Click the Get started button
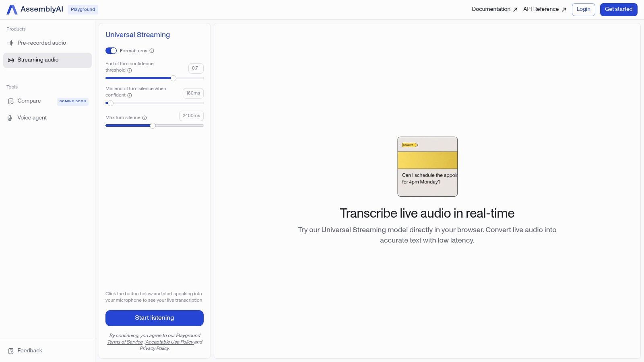This screenshot has width=644, height=362. 618,9
